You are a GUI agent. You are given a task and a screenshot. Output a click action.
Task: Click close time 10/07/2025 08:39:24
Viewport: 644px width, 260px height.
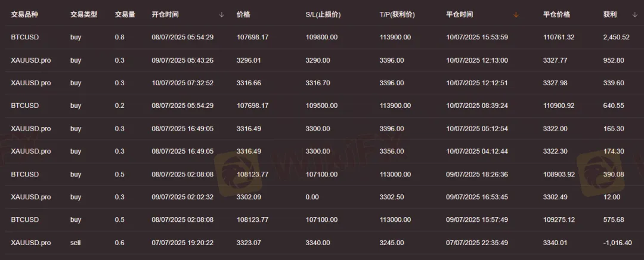coord(477,106)
